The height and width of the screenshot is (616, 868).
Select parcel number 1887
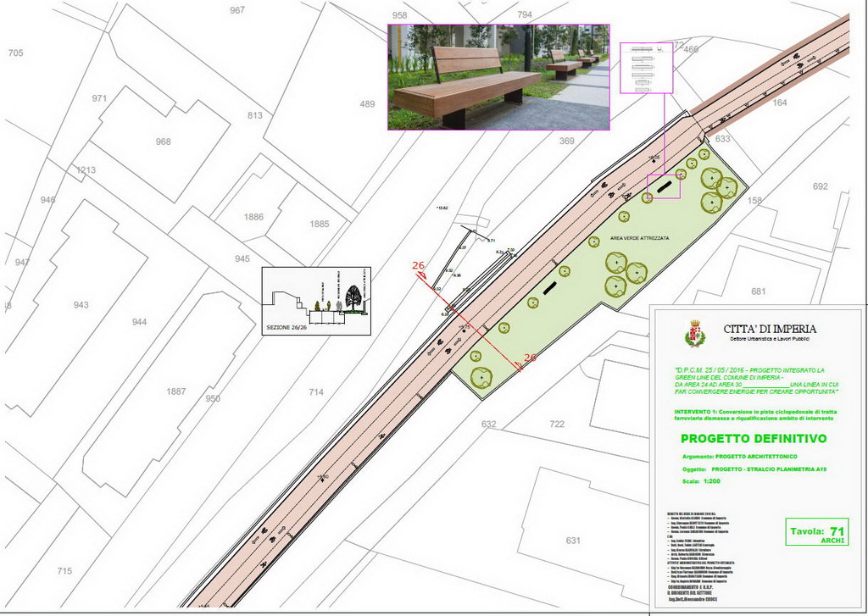click(x=176, y=391)
